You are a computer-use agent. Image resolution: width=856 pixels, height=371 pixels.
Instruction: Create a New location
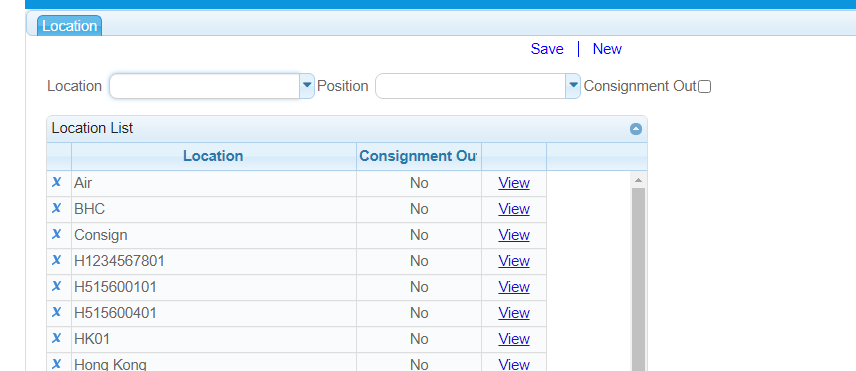click(607, 49)
